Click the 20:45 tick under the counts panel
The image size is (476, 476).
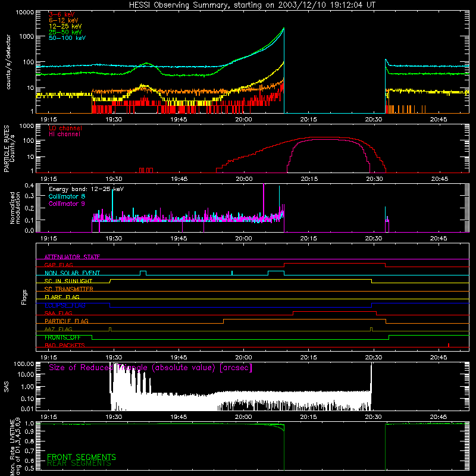pyautogui.click(x=439, y=120)
